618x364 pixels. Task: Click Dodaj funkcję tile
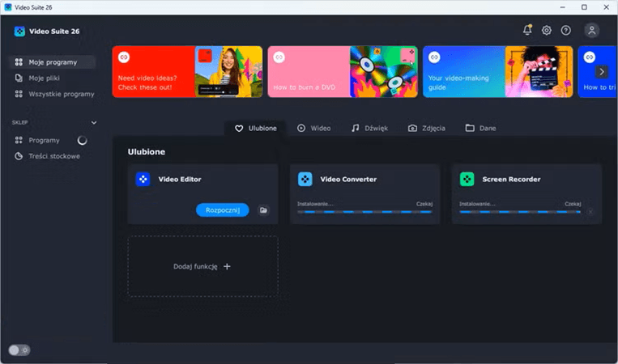point(203,266)
